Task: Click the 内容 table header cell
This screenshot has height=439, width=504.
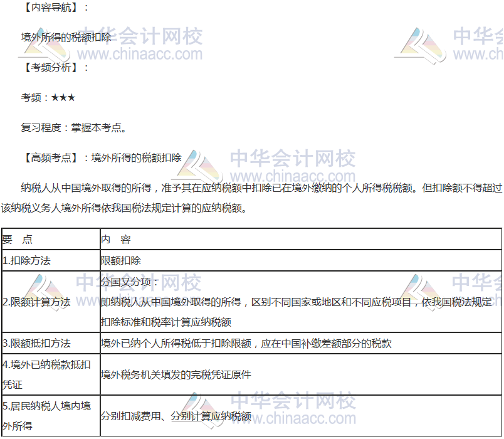Action: tap(116, 240)
